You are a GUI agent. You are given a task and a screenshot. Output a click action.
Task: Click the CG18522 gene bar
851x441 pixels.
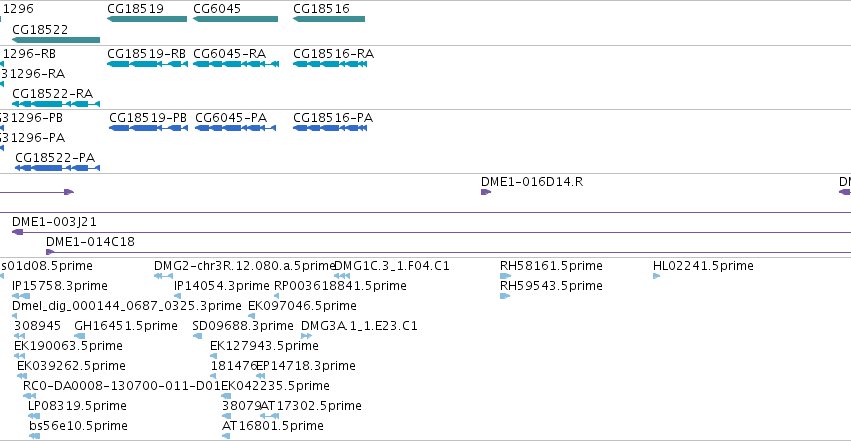[56, 40]
